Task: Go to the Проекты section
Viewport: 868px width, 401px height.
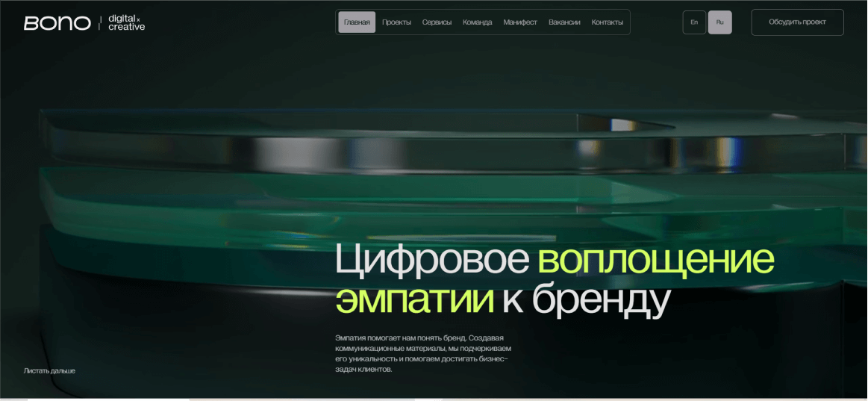Action: coord(396,22)
